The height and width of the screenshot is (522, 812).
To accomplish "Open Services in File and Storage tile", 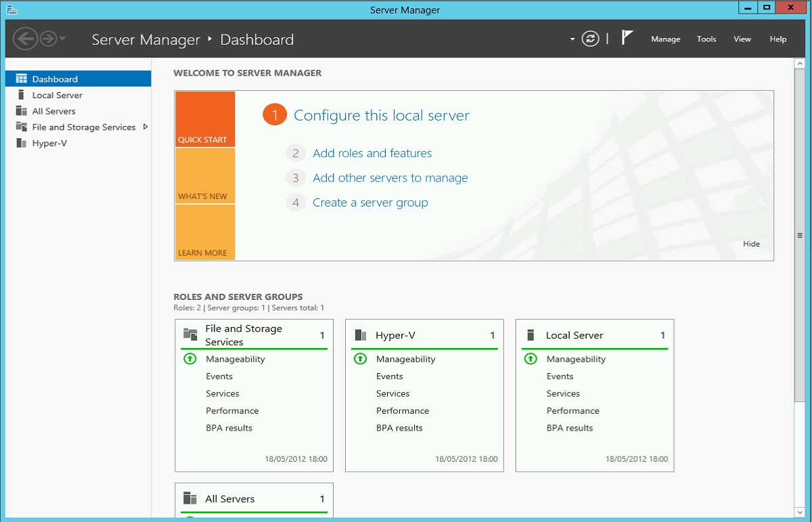I will click(223, 393).
